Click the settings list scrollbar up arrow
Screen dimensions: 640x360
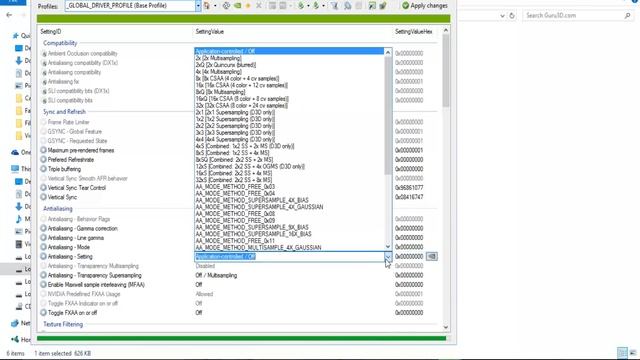446,30
